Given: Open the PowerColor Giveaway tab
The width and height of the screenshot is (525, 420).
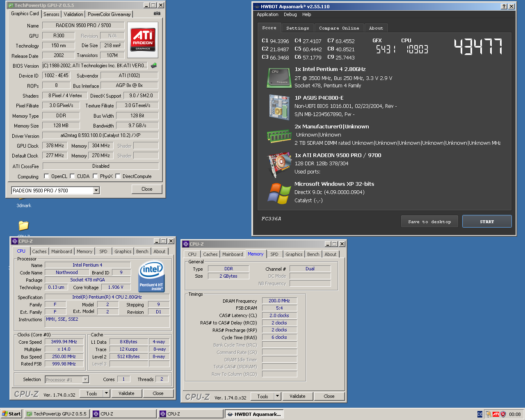Looking at the screenshot, I should 109,14.
